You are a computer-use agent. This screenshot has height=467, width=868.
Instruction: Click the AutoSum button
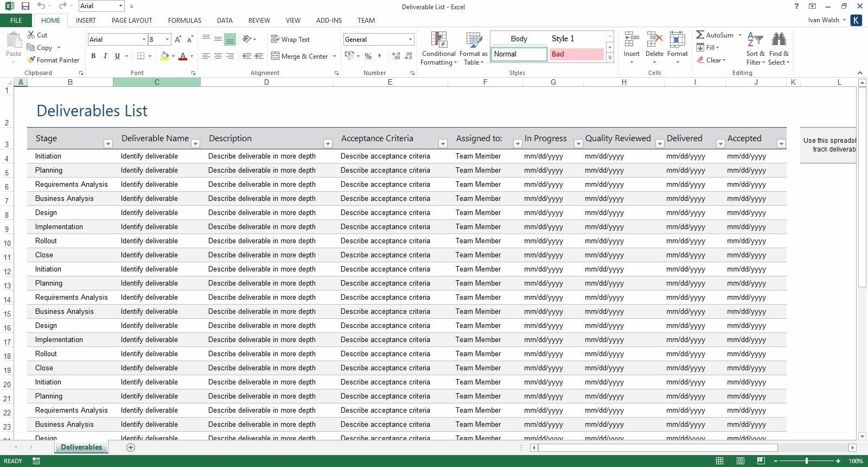[x=715, y=35]
